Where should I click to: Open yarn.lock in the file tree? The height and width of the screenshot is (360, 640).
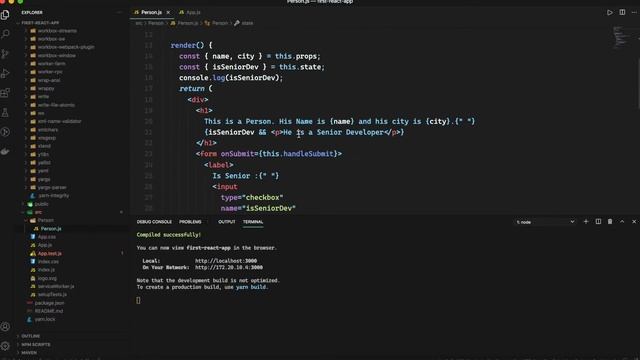pos(45,319)
